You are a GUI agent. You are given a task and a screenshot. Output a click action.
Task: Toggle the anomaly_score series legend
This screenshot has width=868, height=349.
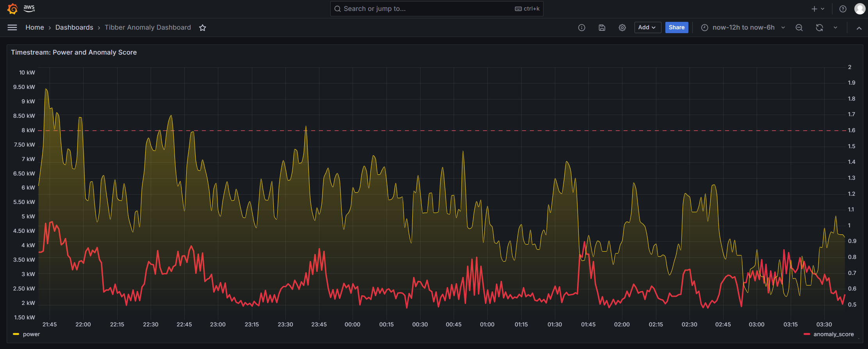pos(833,334)
